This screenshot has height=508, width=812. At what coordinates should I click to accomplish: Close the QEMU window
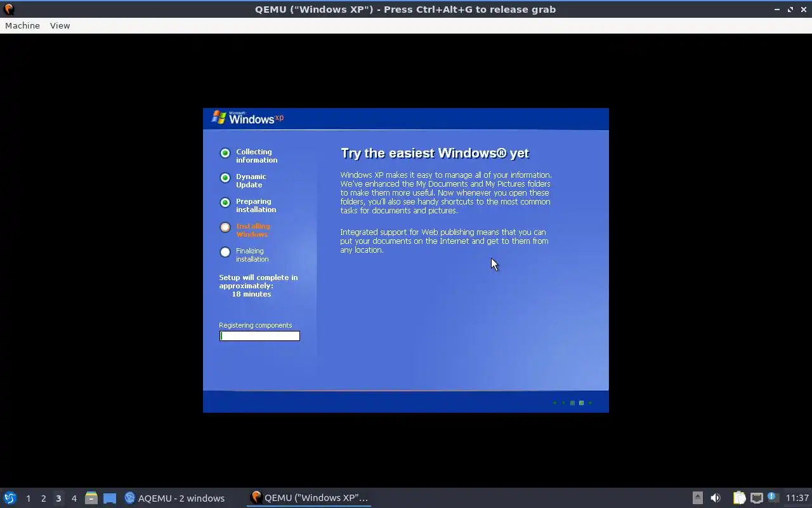[803, 10]
